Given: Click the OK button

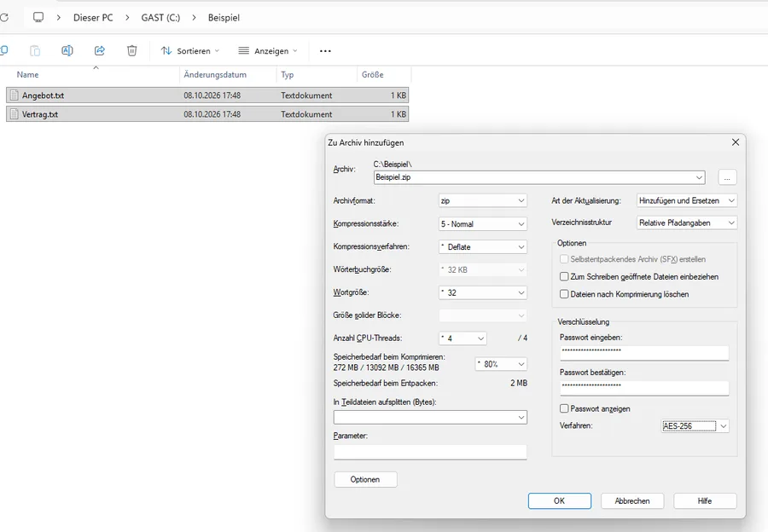Looking at the screenshot, I should pos(559,500).
